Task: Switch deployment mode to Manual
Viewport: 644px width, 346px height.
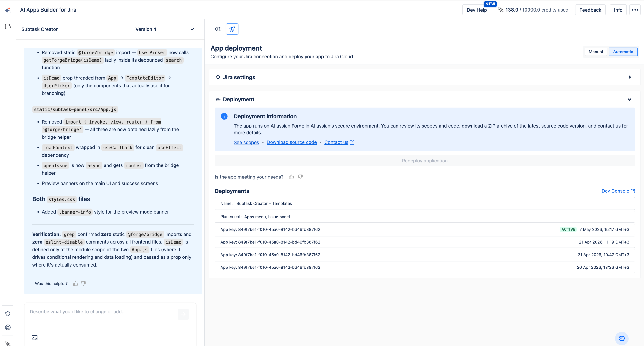Action: point(596,52)
